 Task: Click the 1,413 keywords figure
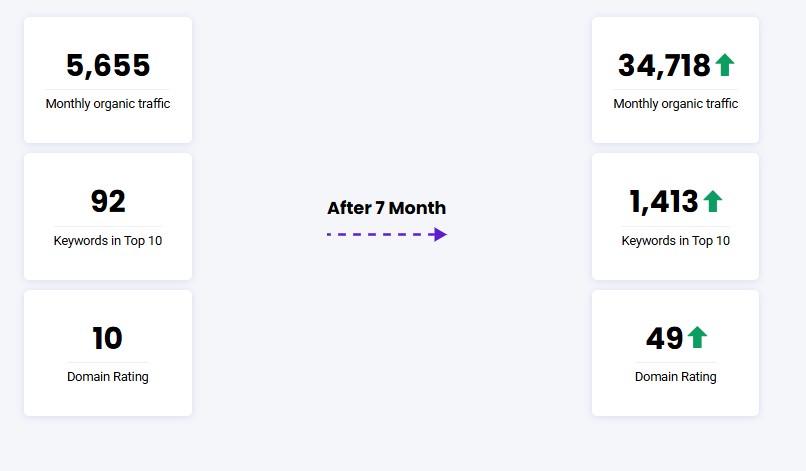click(664, 201)
